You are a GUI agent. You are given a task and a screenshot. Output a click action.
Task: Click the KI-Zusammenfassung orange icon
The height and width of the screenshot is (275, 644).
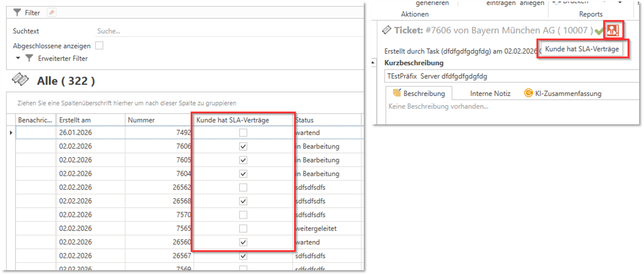(528, 93)
